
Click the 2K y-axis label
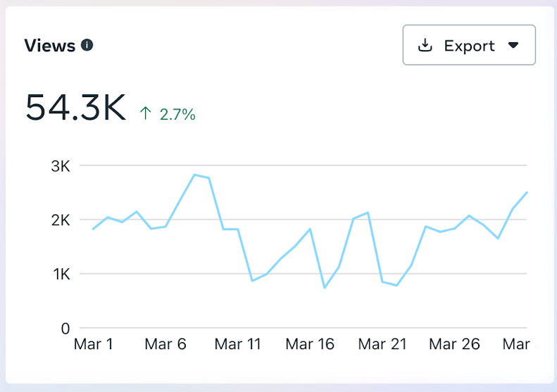[61, 220]
